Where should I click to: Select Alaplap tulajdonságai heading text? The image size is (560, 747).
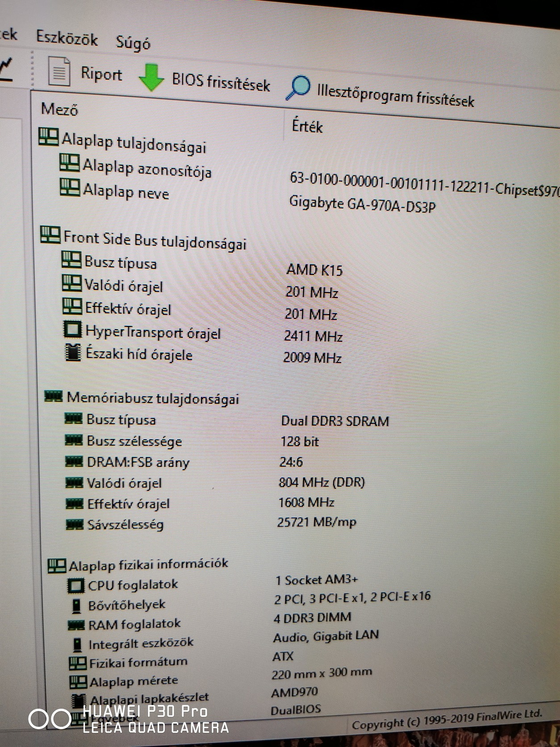[134, 143]
